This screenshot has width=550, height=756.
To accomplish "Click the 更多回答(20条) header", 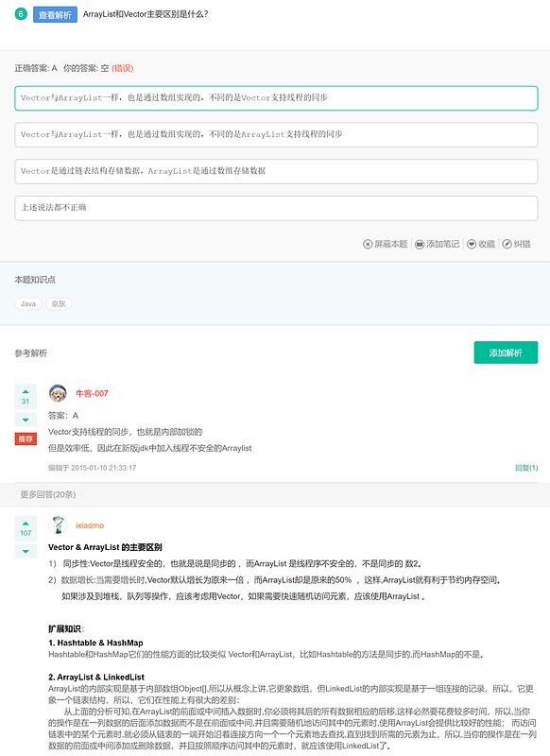I will click(47, 494).
